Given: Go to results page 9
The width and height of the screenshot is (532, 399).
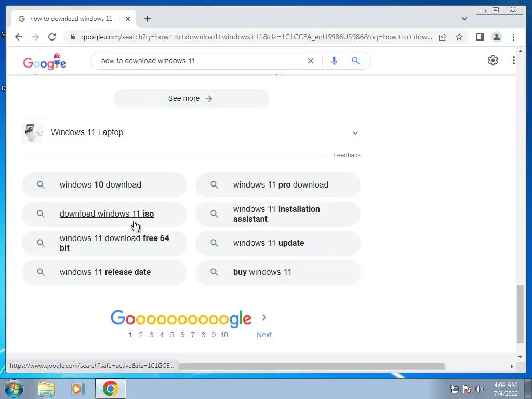Looking at the screenshot, I should [x=214, y=335].
